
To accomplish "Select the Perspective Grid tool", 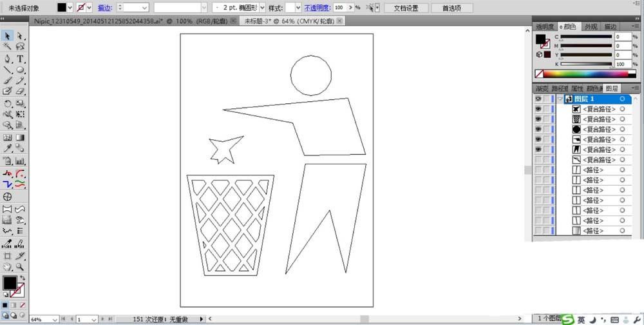I will coord(20,125).
